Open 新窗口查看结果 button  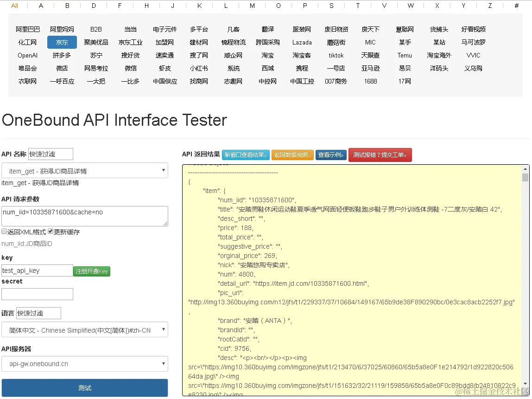click(246, 155)
